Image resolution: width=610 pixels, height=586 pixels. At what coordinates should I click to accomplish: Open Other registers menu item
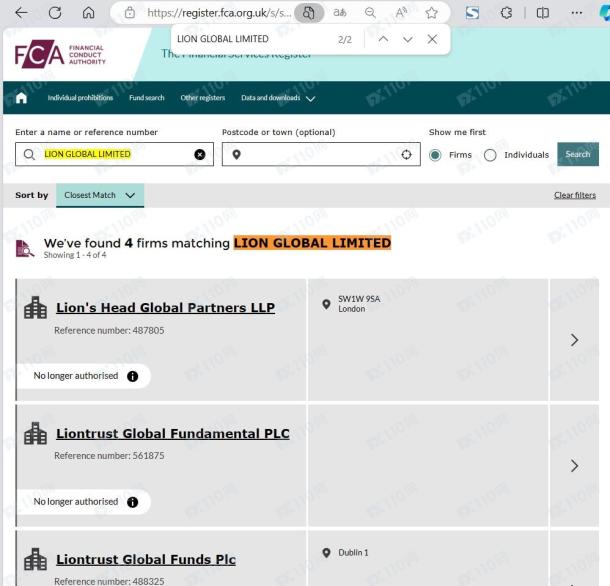click(203, 98)
